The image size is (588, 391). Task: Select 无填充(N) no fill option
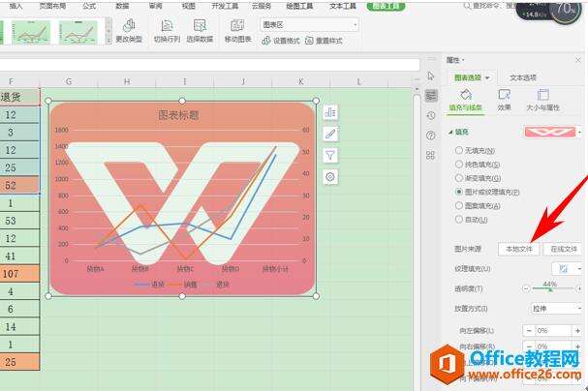coord(458,150)
